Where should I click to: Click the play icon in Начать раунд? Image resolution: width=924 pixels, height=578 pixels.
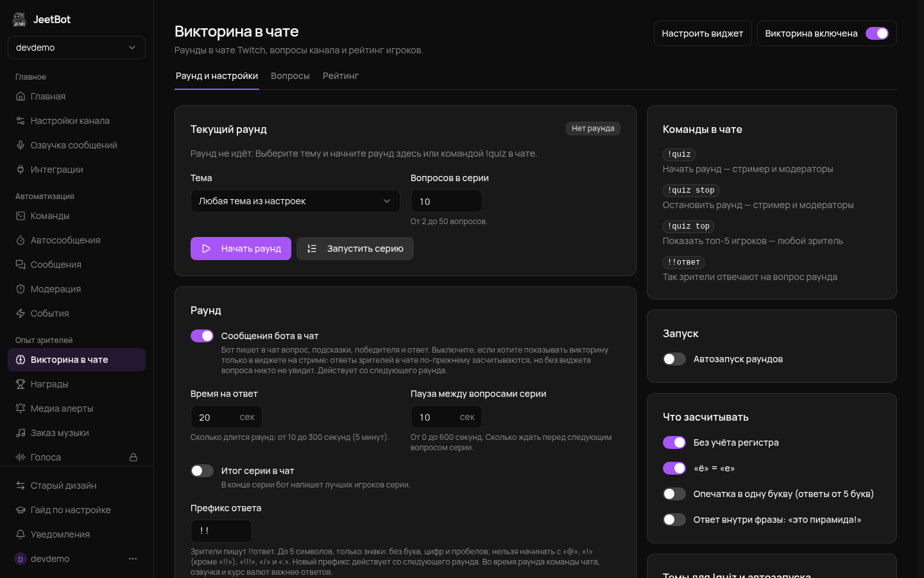(x=207, y=249)
